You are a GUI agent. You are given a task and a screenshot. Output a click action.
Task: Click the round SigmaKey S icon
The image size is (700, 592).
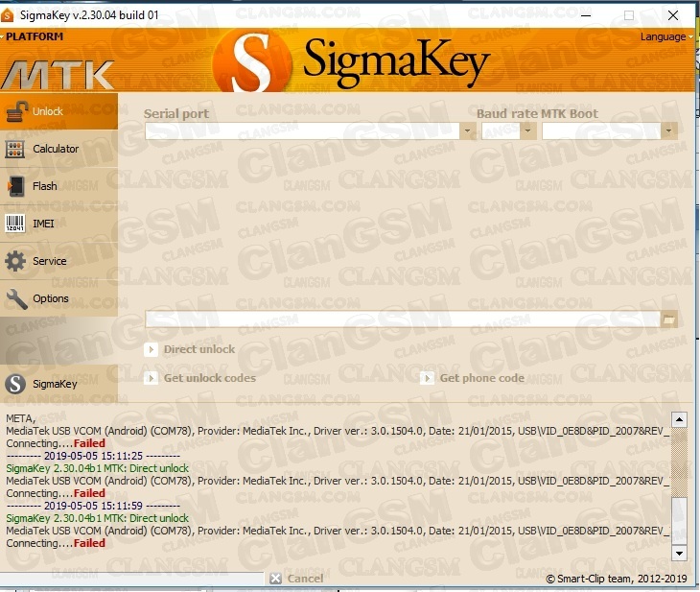(15, 384)
